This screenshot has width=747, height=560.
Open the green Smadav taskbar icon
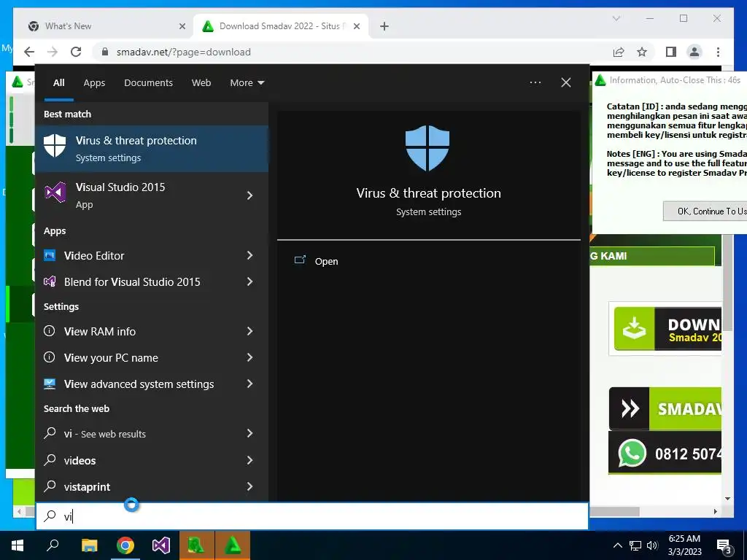pyautogui.click(x=233, y=545)
